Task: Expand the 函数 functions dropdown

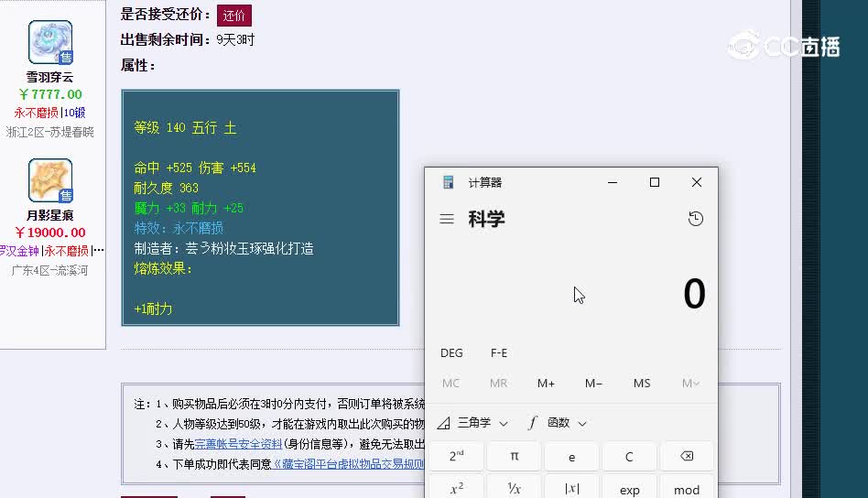Action: (557, 423)
